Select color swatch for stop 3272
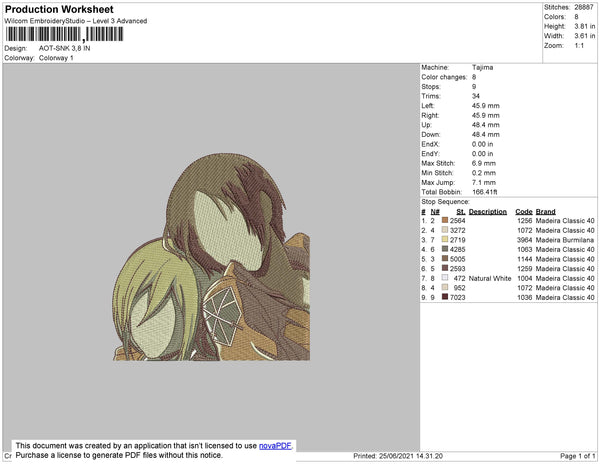Image resolution: width=600 pixels, height=464 pixels. click(x=445, y=230)
